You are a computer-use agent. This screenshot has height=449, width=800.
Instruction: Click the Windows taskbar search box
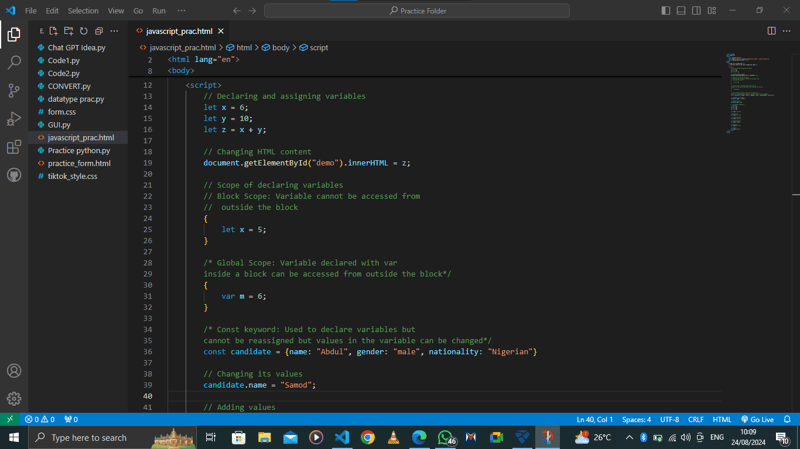pyautogui.click(x=112, y=437)
